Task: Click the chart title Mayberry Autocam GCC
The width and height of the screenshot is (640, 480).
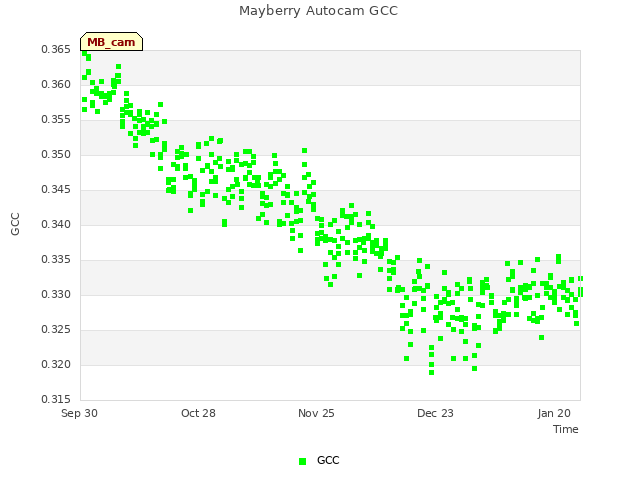Action: (x=318, y=11)
